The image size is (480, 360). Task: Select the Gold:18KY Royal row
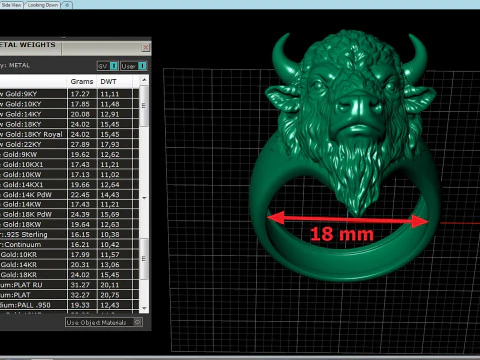click(69, 134)
